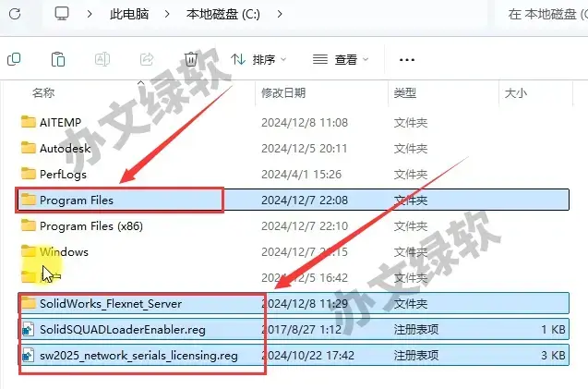The width and height of the screenshot is (588, 389).
Task: Click the Rename icon in toolbar
Action: (102, 59)
